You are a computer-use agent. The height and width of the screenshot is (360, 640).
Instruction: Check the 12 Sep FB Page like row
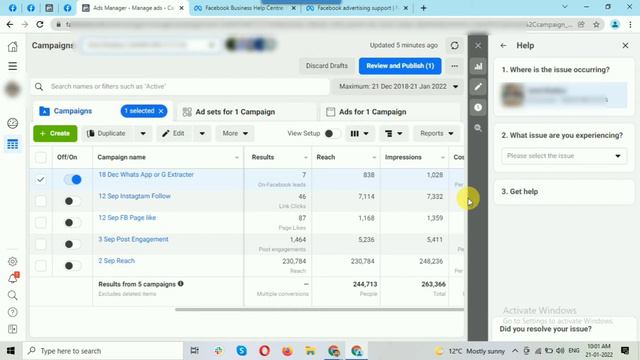point(41,222)
